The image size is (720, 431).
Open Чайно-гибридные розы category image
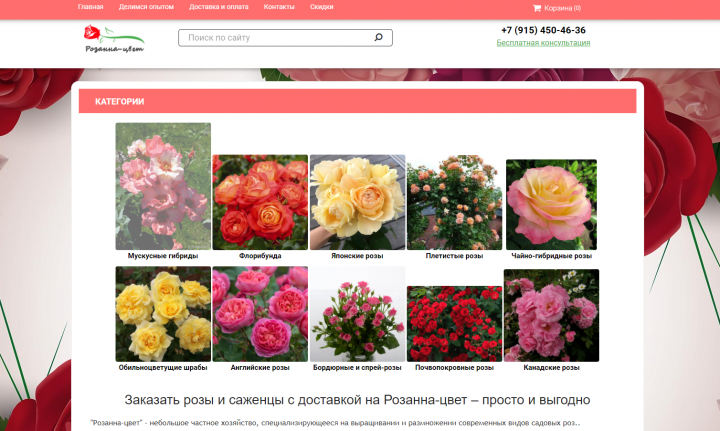[551, 205]
